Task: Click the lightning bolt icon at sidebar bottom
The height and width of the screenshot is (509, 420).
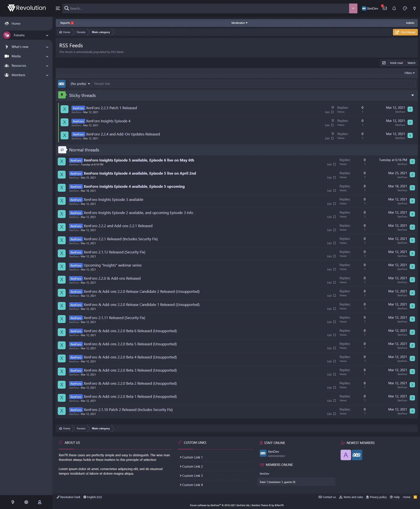Action: click(x=13, y=502)
